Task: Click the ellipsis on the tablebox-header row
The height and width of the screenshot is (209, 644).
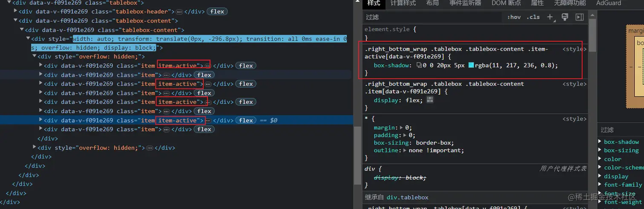Action: tap(179, 11)
